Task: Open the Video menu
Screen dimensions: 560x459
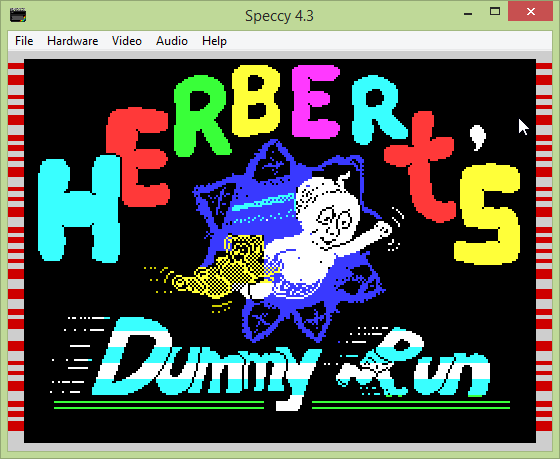Action: (127, 41)
